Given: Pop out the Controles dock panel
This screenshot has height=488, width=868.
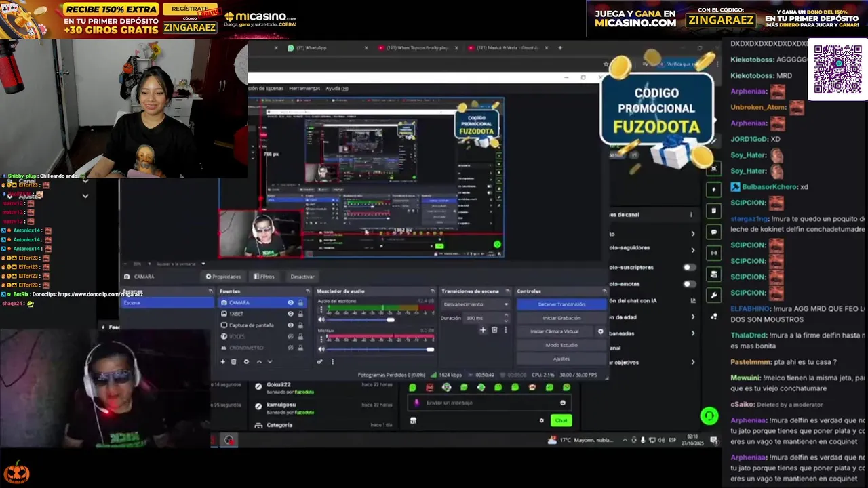Looking at the screenshot, I should click(604, 291).
